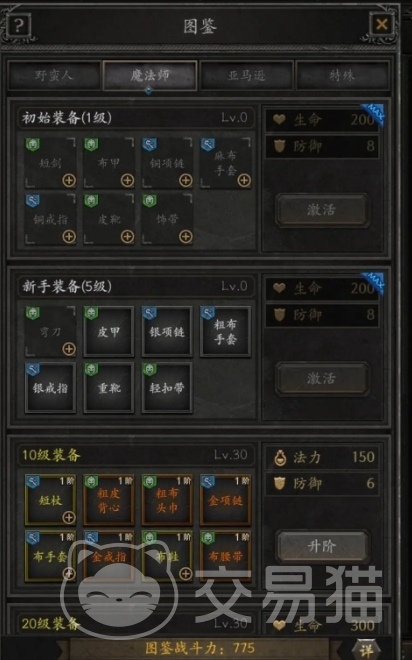Switch to the 亚马逊 tab

tap(247, 75)
